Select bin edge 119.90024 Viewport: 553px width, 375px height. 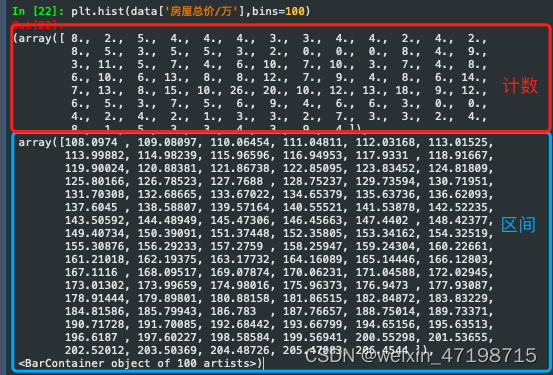click(95, 168)
